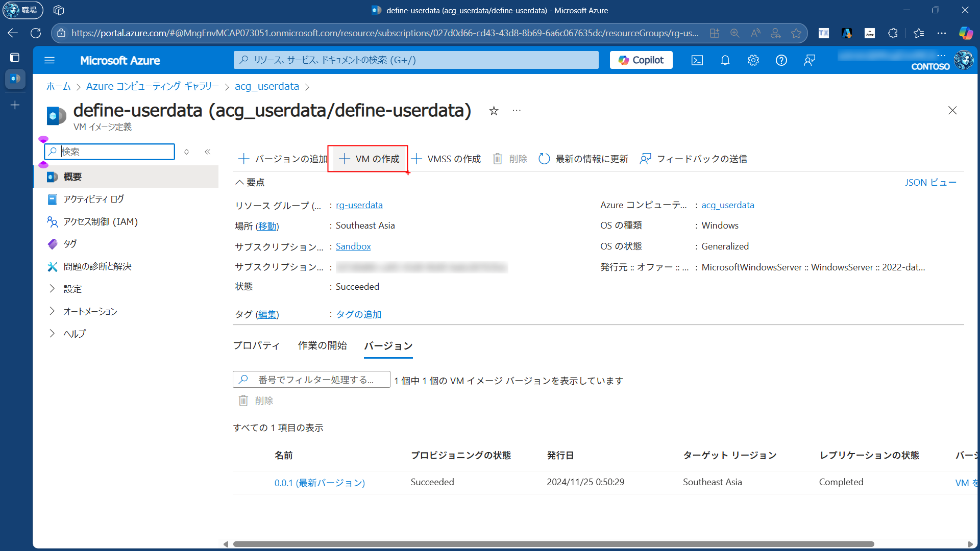Open the rg-userdata resource group link
This screenshot has height=551, width=980.
[x=359, y=205]
